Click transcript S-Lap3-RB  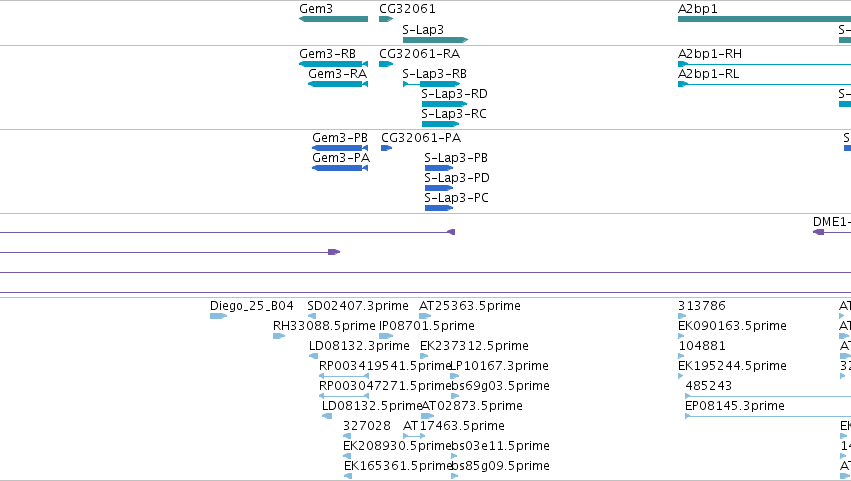431,84
